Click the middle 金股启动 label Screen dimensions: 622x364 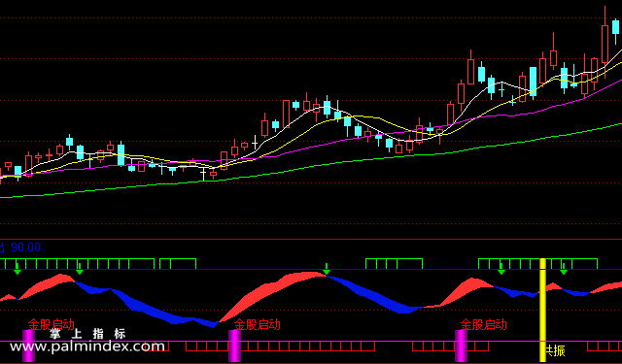point(257,325)
